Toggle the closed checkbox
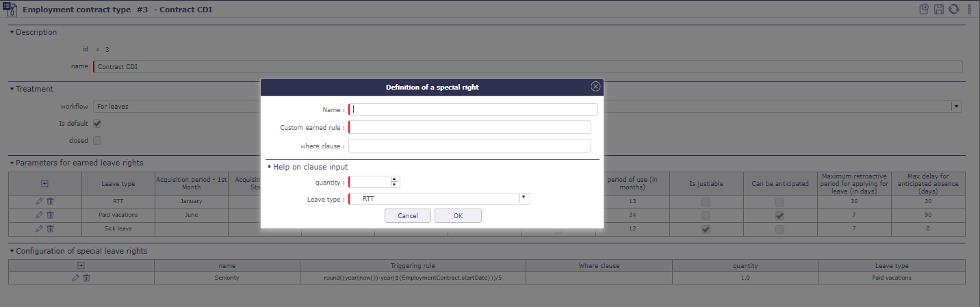The height and width of the screenshot is (307, 980). click(97, 141)
